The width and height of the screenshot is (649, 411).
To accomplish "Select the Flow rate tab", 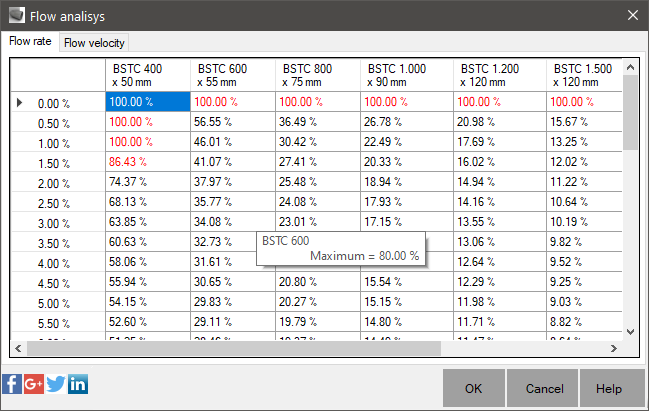I will (x=30, y=41).
